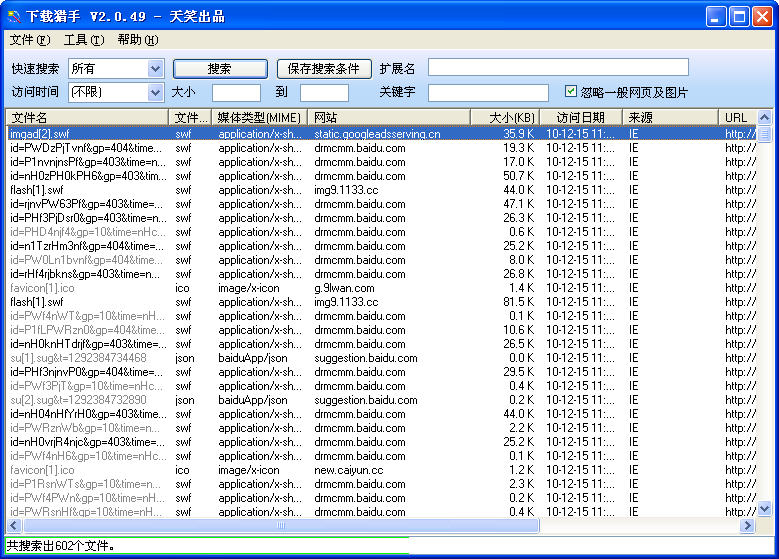Select row id=P1nvnjnsPf&gp=403&time=n...

point(382,162)
